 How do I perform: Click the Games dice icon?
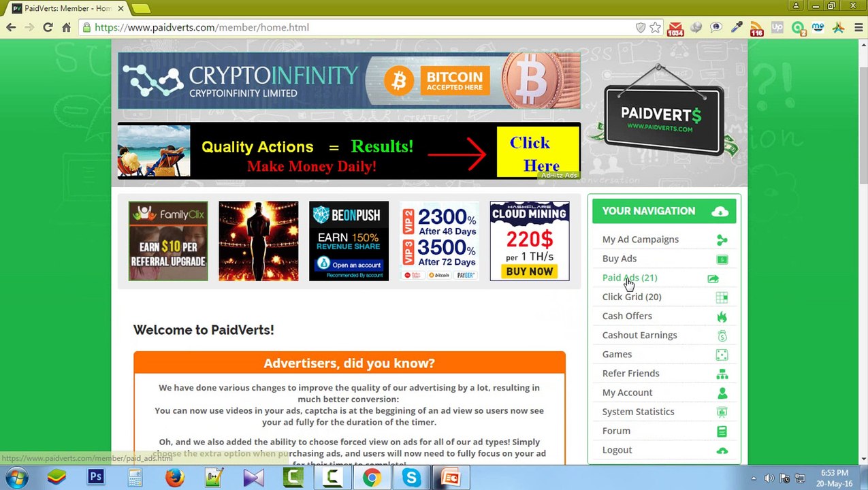click(722, 354)
